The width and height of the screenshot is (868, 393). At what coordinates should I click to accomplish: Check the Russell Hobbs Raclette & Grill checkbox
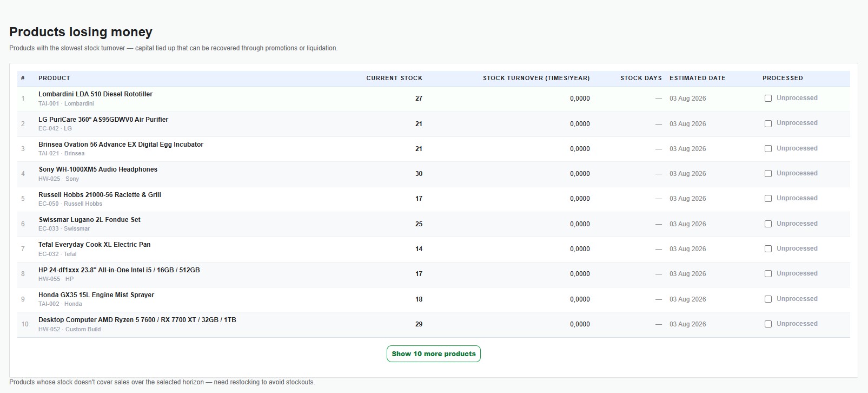coord(768,199)
